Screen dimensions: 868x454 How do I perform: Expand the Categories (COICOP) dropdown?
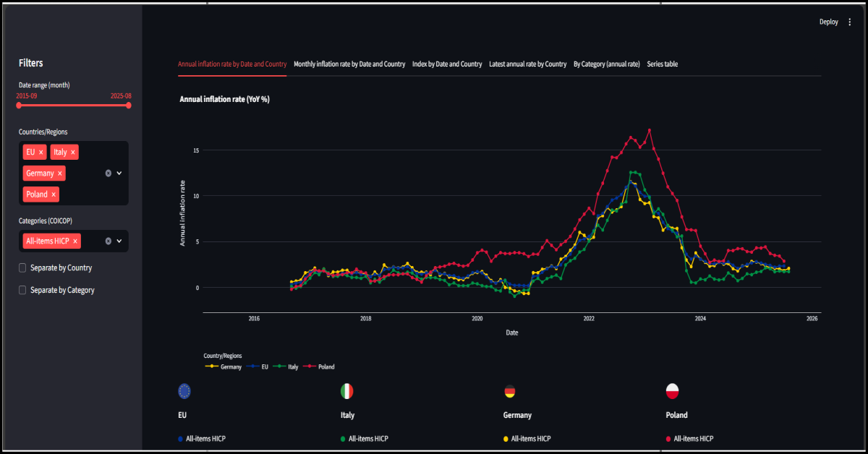click(119, 241)
